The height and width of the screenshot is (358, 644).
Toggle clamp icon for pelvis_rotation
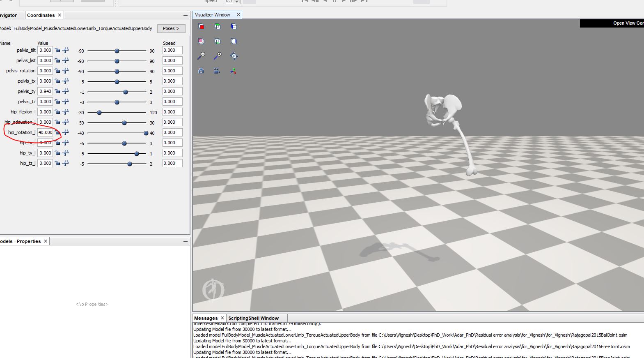click(65, 71)
